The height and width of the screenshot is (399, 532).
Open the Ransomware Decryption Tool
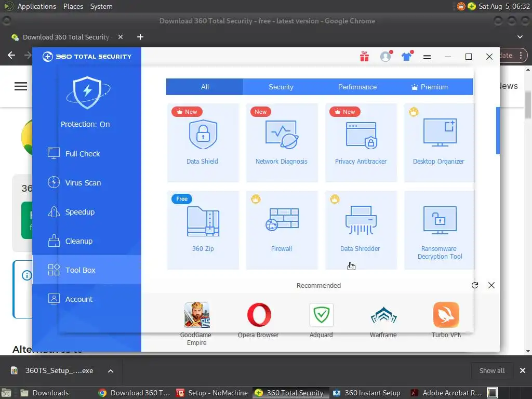pyautogui.click(x=439, y=230)
